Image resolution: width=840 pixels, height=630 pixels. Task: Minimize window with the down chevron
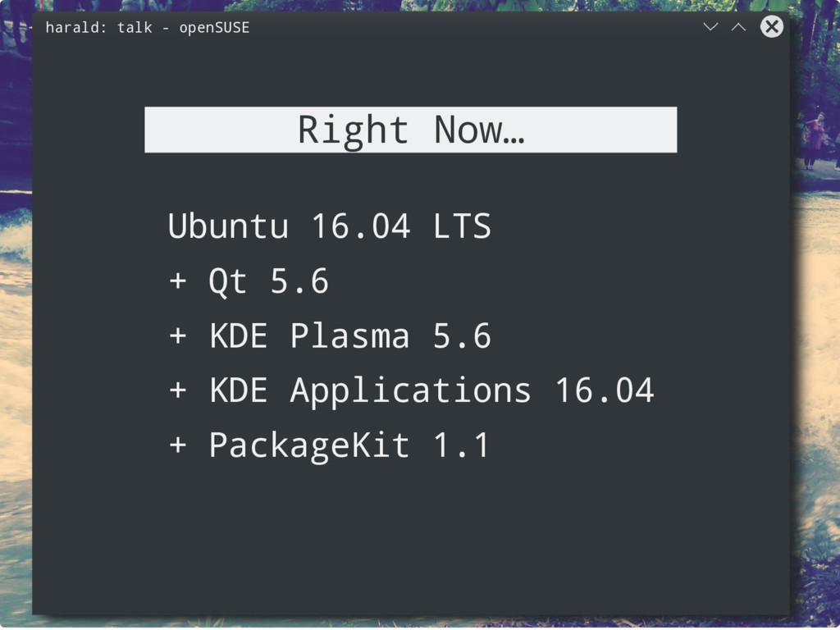pos(710,26)
